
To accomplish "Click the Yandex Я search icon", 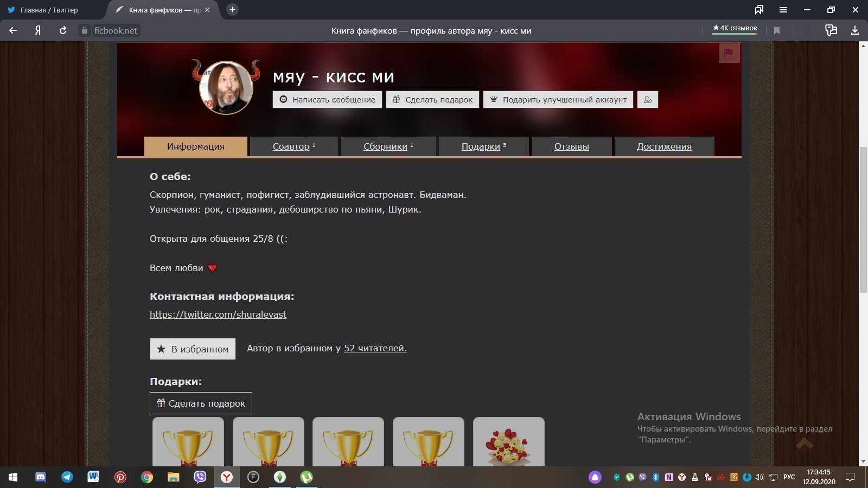I will [36, 30].
